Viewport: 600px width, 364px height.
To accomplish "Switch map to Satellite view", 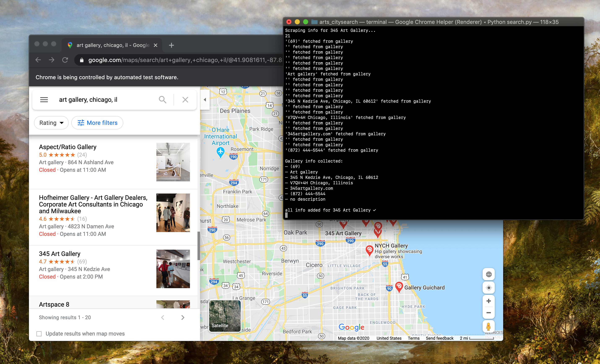I will [225, 316].
